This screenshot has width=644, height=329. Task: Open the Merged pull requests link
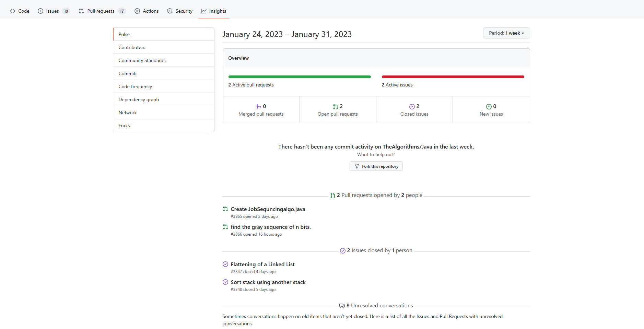pos(261,110)
